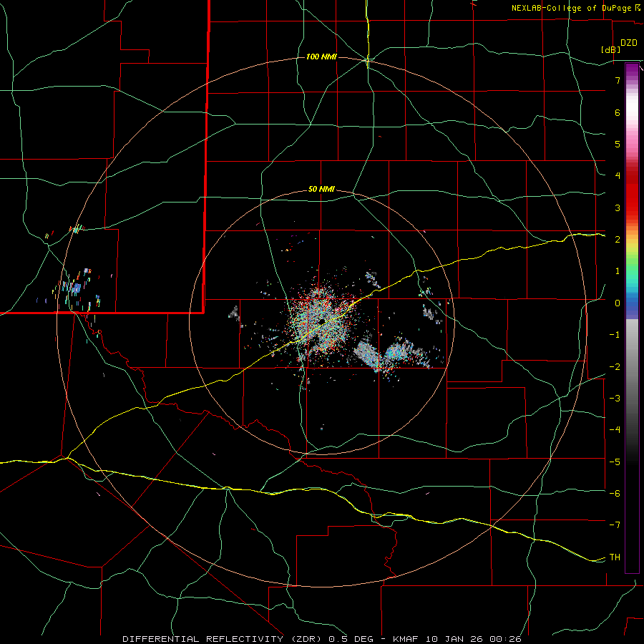Click the 3 value on color scale
Viewport: 644px width, 644px height.
pos(618,208)
